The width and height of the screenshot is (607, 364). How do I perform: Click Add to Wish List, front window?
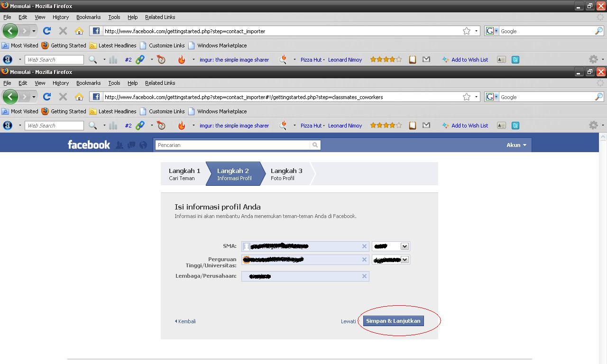coord(465,126)
